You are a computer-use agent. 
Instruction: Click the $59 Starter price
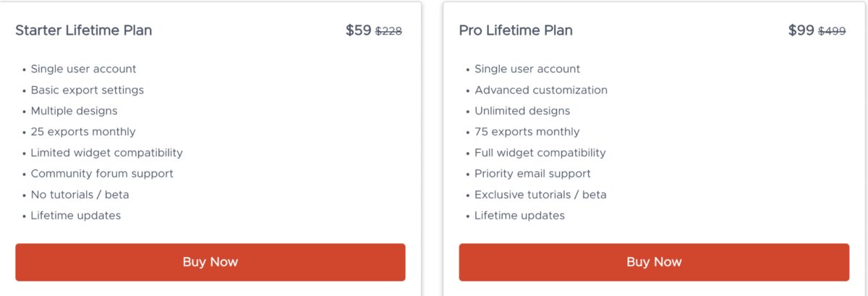click(x=358, y=30)
